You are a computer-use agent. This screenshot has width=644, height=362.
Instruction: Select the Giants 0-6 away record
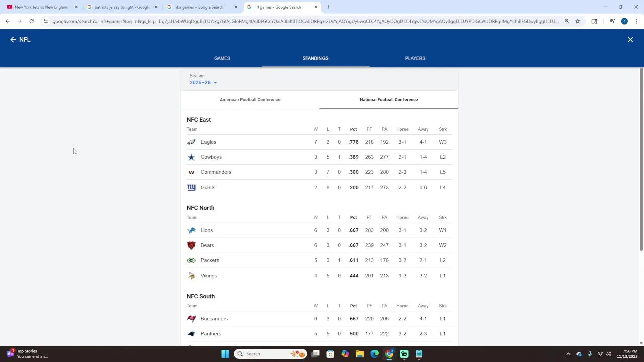click(x=423, y=188)
